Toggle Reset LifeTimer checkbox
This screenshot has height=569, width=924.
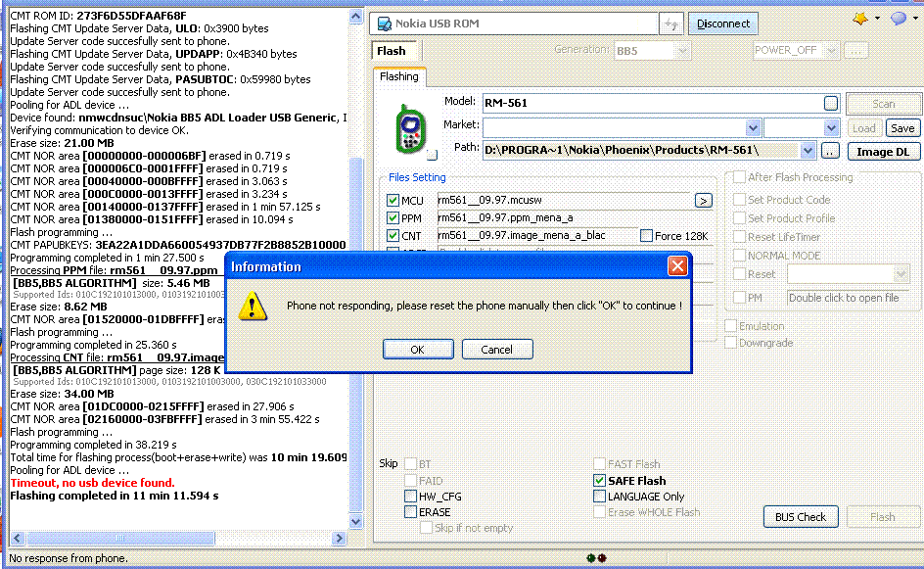pos(739,237)
